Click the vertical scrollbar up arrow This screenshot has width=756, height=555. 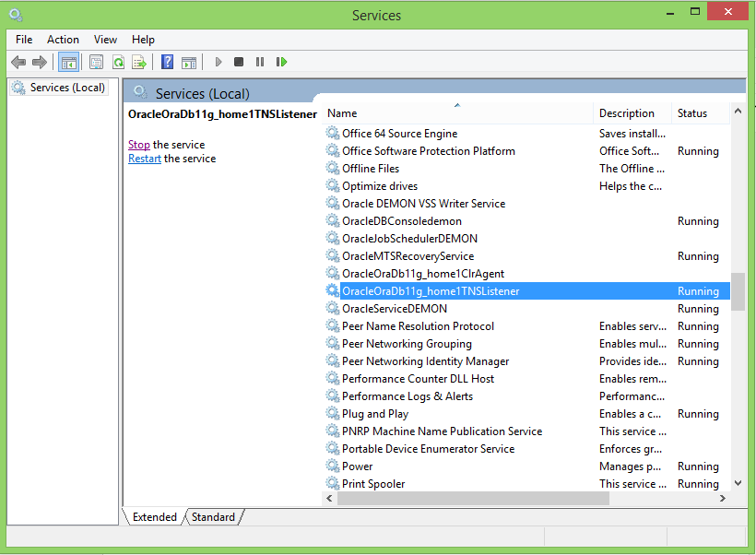point(738,111)
